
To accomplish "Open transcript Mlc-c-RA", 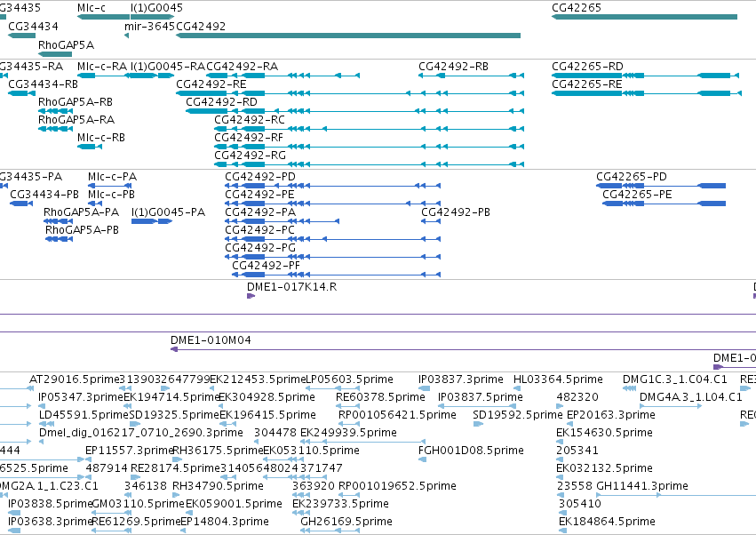I will [x=103, y=76].
